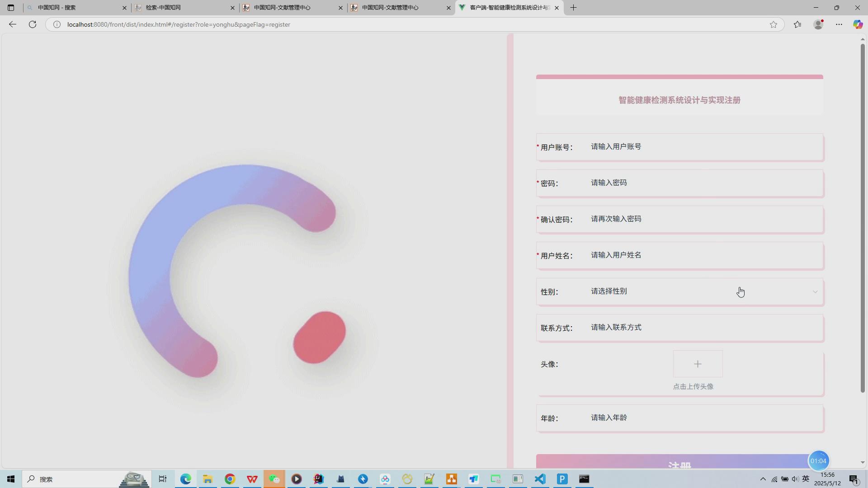Expand hidden icons in the system tray
Viewport: 868px width, 488px height.
(x=762, y=479)
